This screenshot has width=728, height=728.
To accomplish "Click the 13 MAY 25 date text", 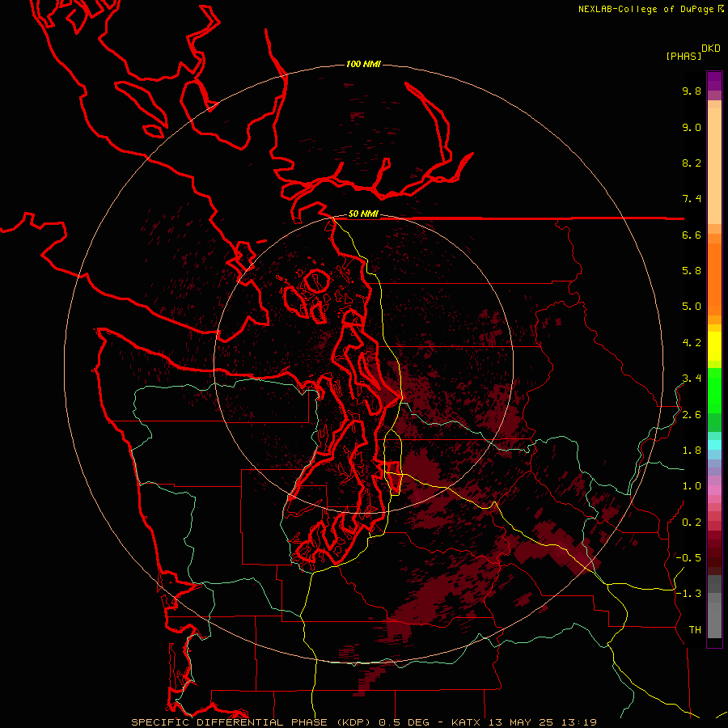I will tap(519, 722).
